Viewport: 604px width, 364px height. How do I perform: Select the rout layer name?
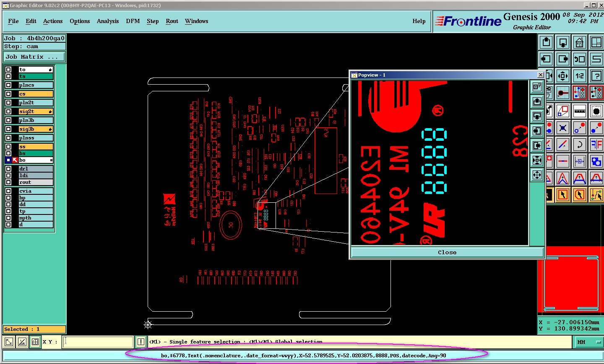pos(36,182)
